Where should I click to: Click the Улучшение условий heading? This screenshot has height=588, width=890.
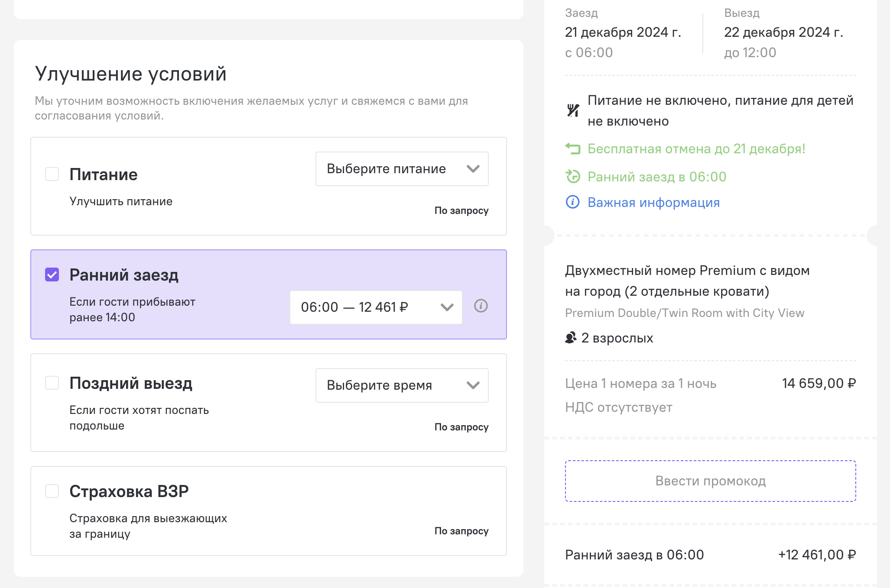coord(131,74)
